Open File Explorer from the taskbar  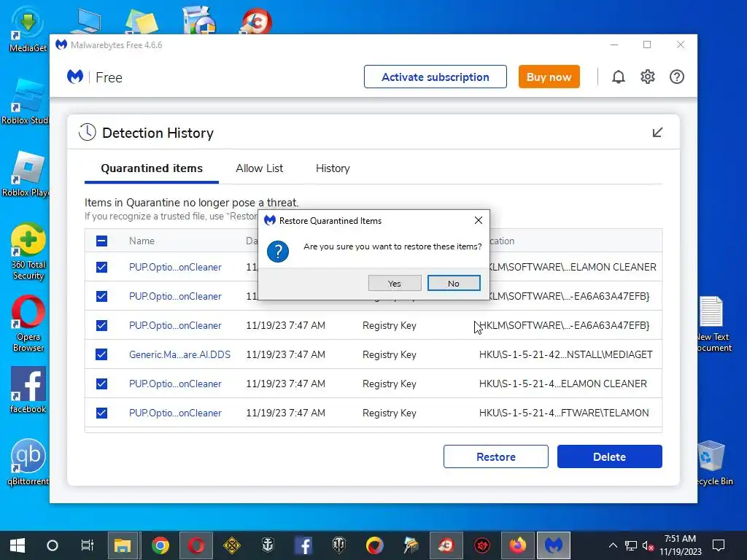tap(123, 545)
